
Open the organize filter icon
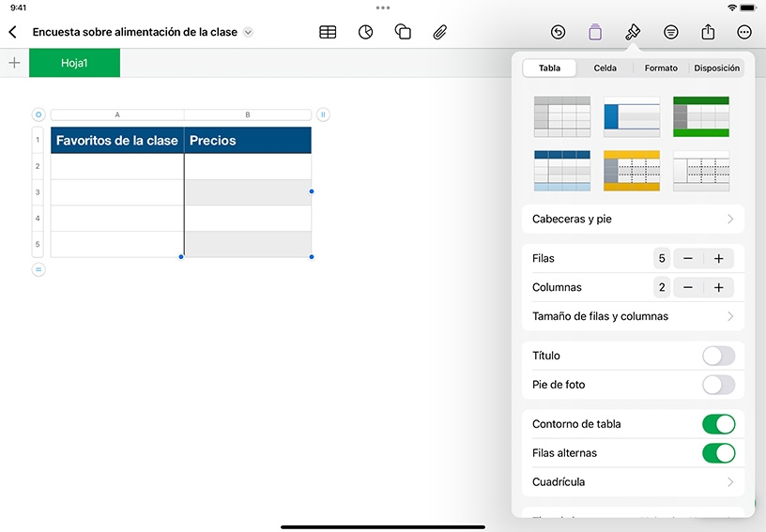[671, 32]
